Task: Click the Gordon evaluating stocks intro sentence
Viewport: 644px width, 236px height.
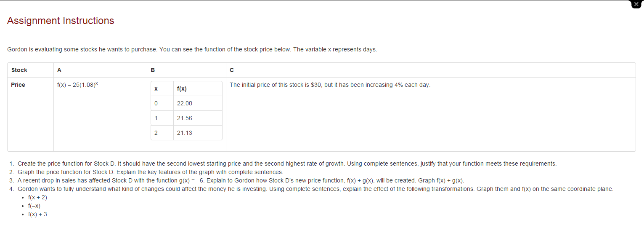Action: coord(192,49)
